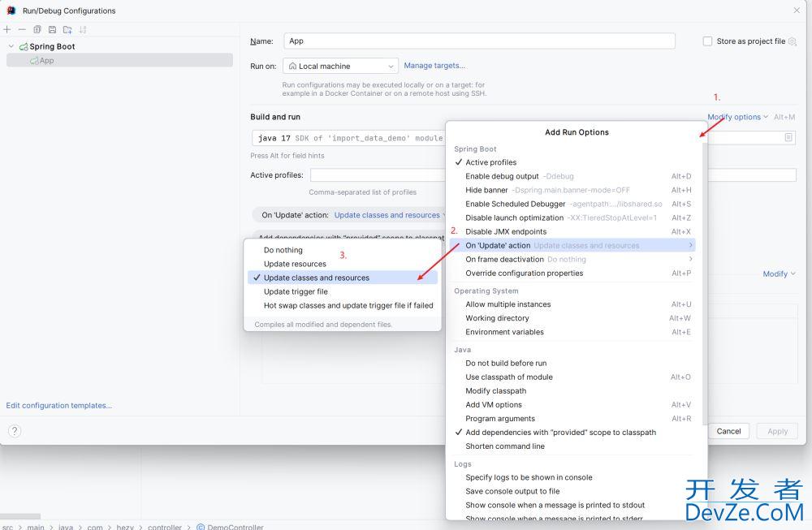
Task: Click gear icon beside Store as project file
Action: pyautogui.click(x=793, y=41)
